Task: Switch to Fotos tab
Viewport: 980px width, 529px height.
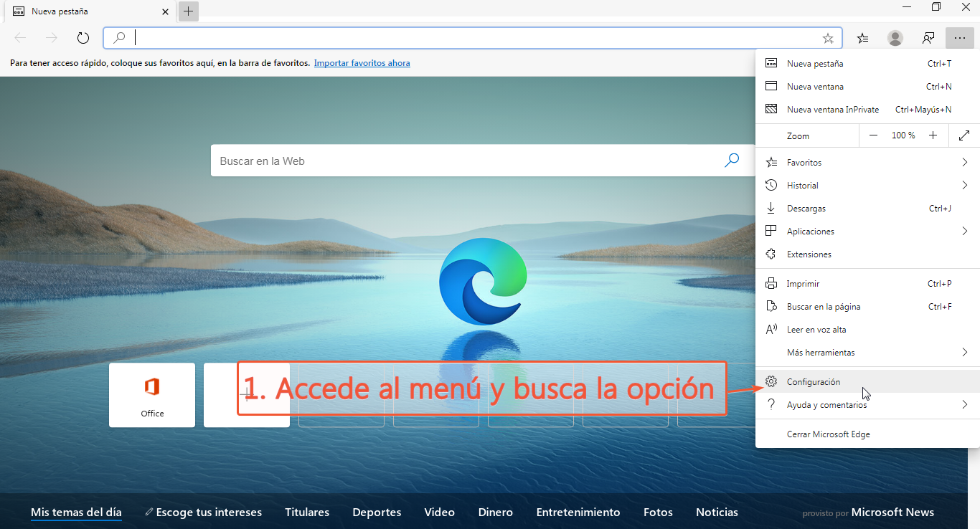Action: 658,513
